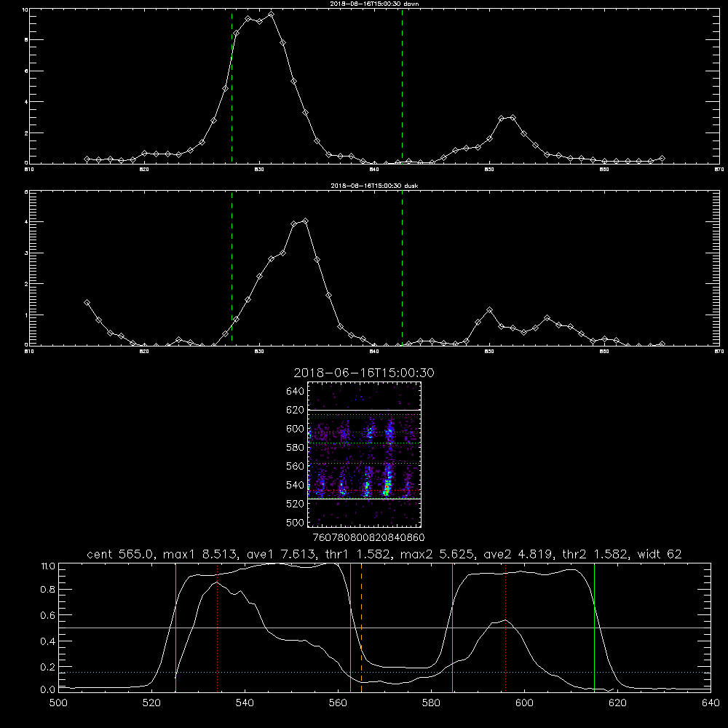Image resolution: width=728 pixels, height=728 pixels.
Task: Click the bottom plot x-axis label '520'
Action: 151,703
